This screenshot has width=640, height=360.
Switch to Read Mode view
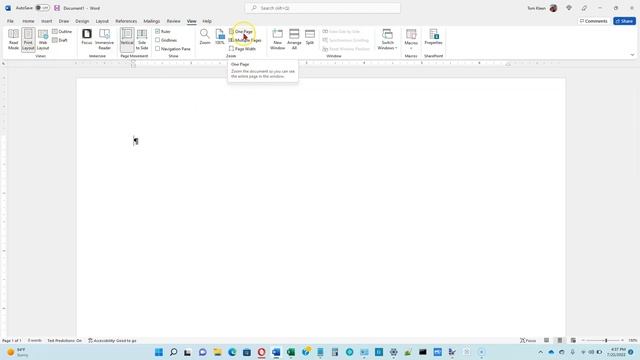point(13,40)
